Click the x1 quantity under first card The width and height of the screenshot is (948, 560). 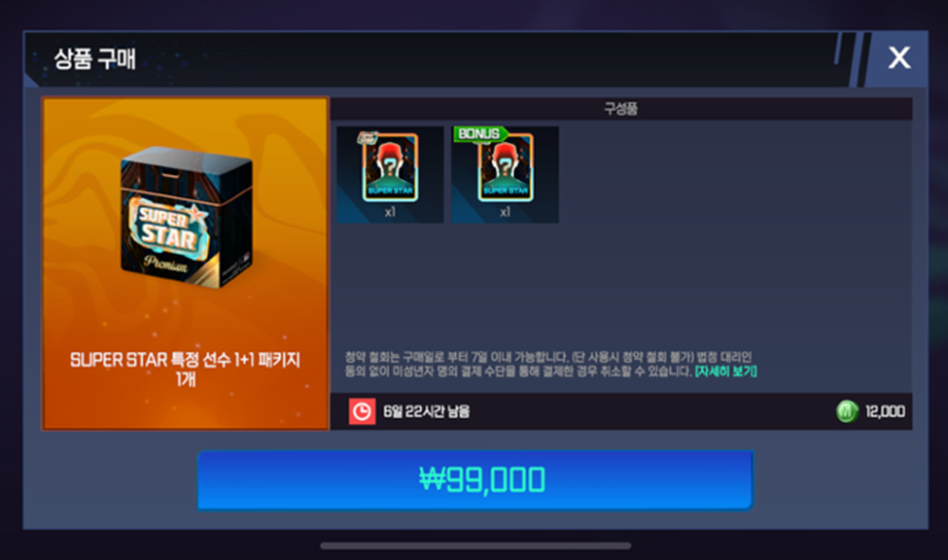(390, 212)
